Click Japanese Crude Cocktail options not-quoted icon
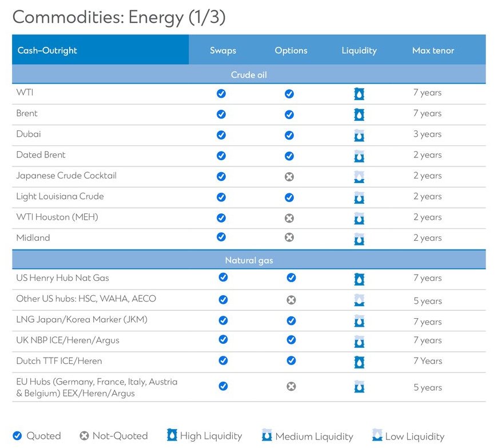 point(289,177)
